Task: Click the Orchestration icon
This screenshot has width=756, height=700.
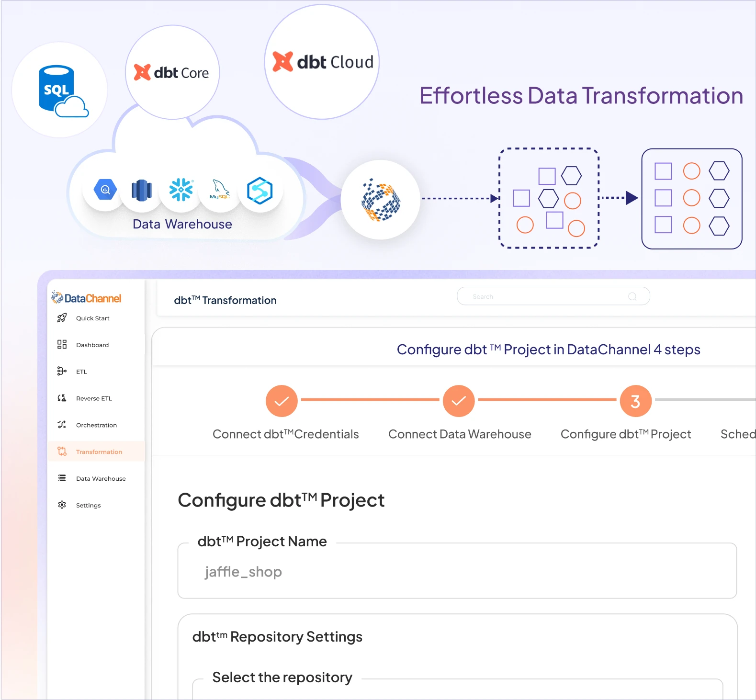Action: pos(62,425)
